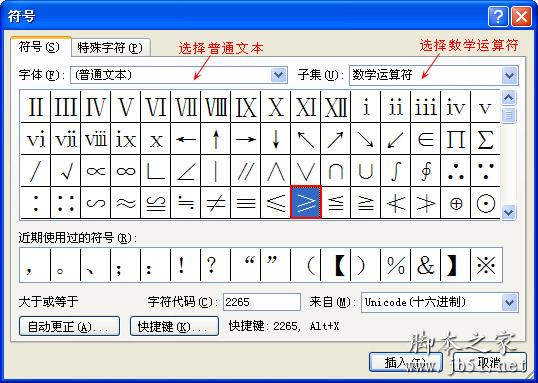Select the Roman numeral VIII symbol
Screen dimensions: 538x383
[216, 107]
